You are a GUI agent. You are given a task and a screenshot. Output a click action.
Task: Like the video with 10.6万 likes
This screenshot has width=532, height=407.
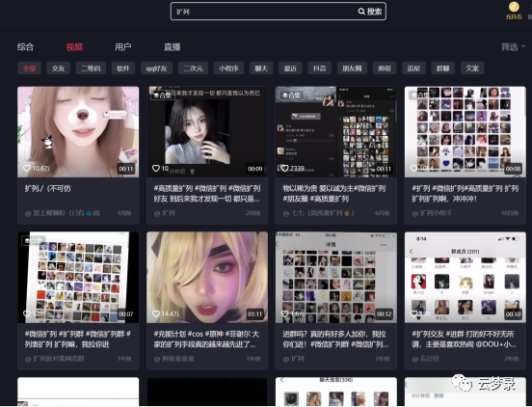(27, 169)
